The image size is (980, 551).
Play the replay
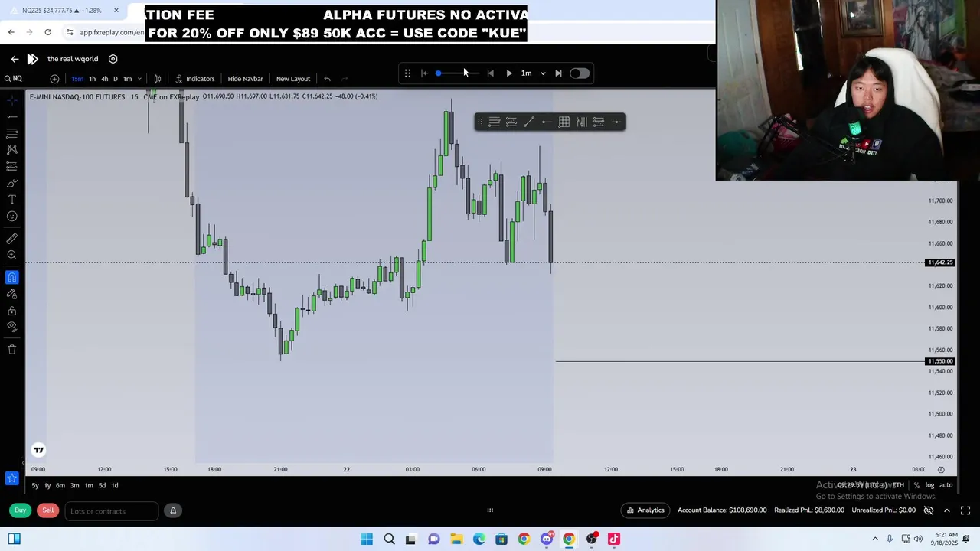coord(509,73)
